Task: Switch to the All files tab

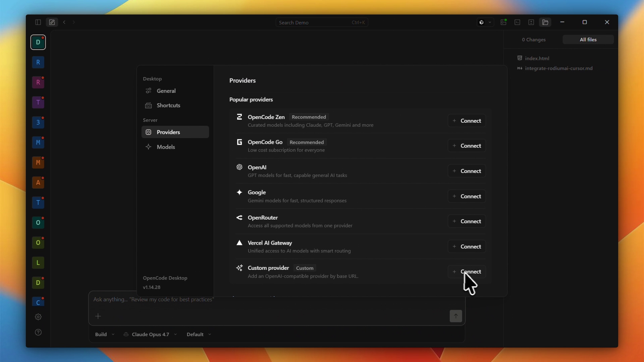Action: click(x=588, y=40)
